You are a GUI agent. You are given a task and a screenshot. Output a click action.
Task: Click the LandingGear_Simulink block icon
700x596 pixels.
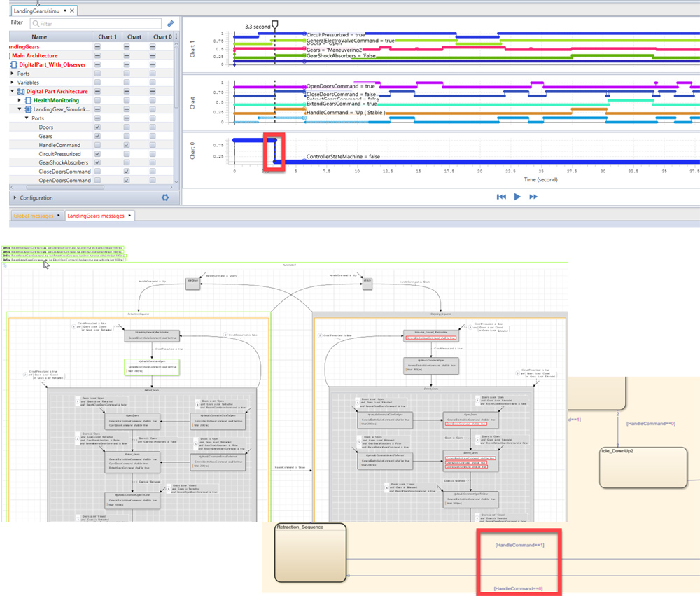[x=28, y=109]
